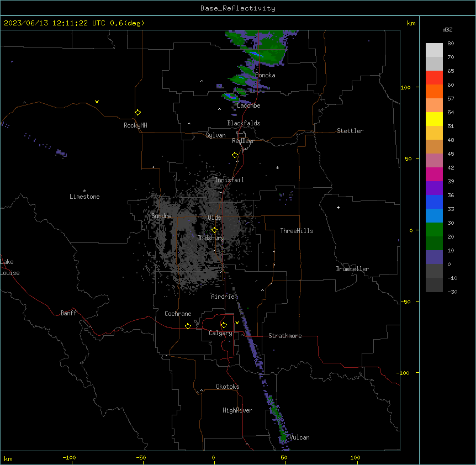
Task: Click the Stettler label
Action: point(350,131)
